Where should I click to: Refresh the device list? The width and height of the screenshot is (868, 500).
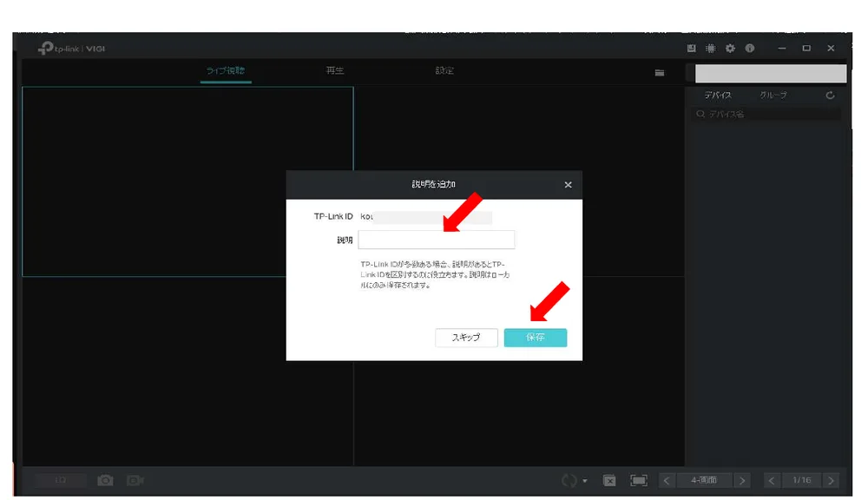click(x=830, y=95)
